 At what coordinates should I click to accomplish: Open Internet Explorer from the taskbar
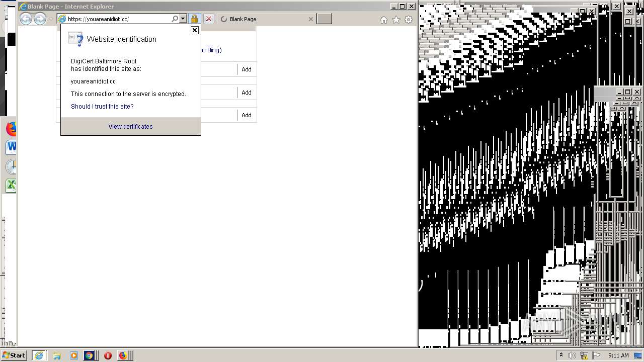39,355
